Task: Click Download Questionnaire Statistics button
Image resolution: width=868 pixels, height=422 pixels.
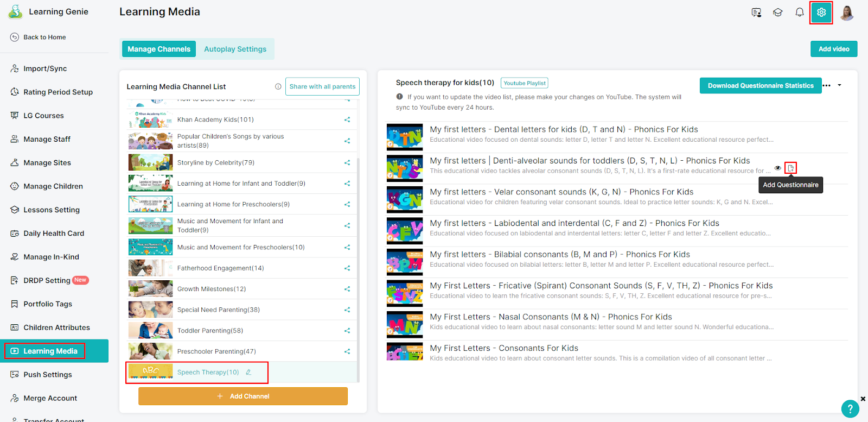Action: coord(761,86)
